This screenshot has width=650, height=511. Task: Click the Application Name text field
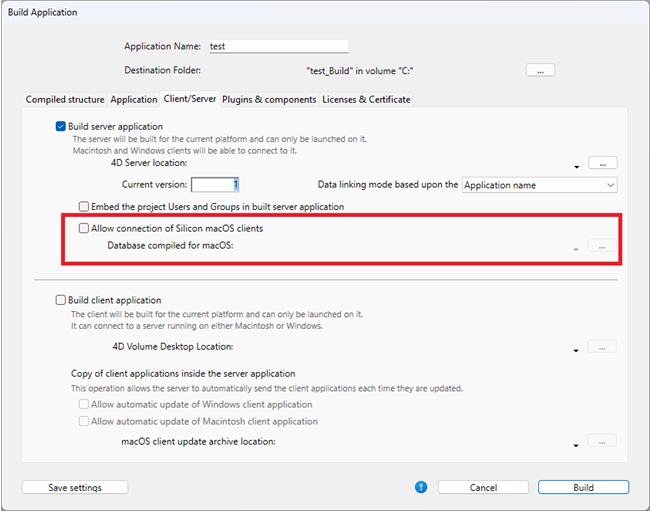(277, 46)
